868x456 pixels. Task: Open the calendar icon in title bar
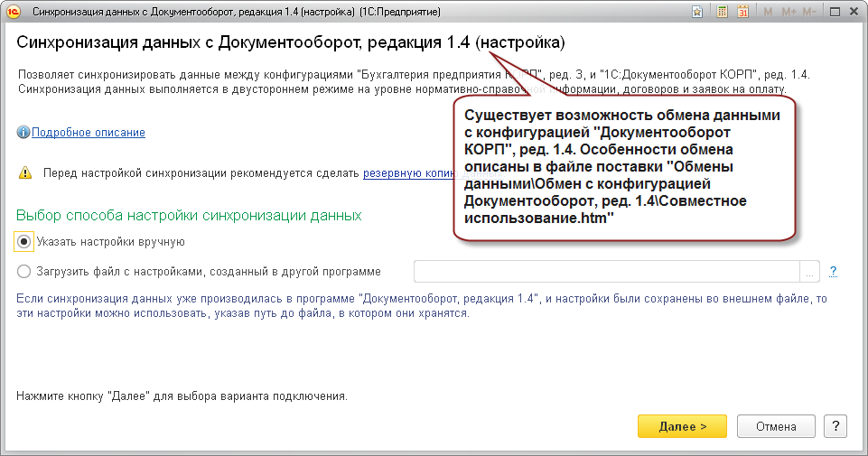coord(742,12)
